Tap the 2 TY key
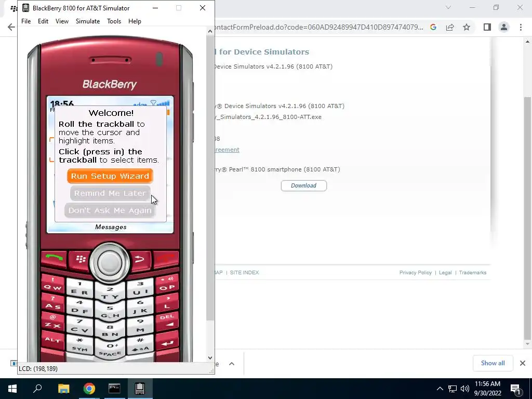 pyautogui.click(x=110, y=293)
